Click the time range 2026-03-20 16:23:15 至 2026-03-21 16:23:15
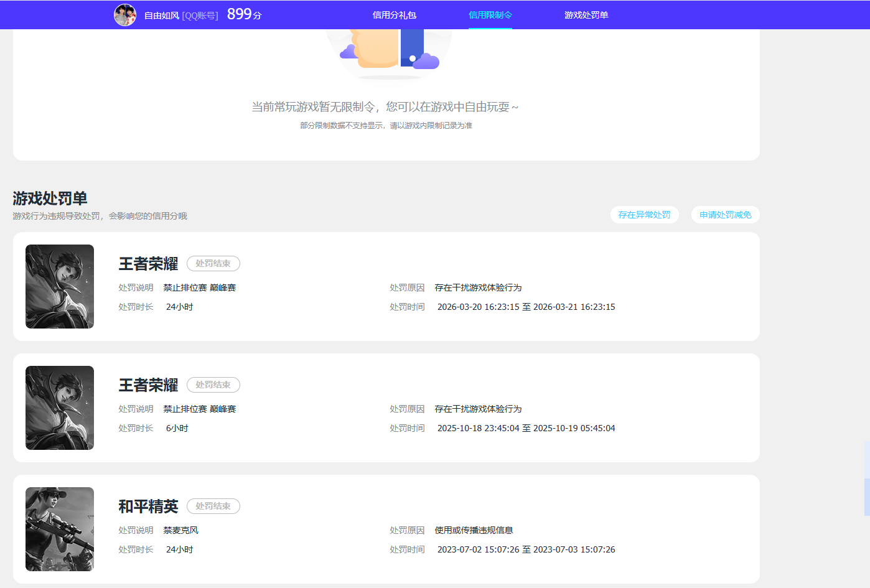870x588 pixels. tap(526, 307)
